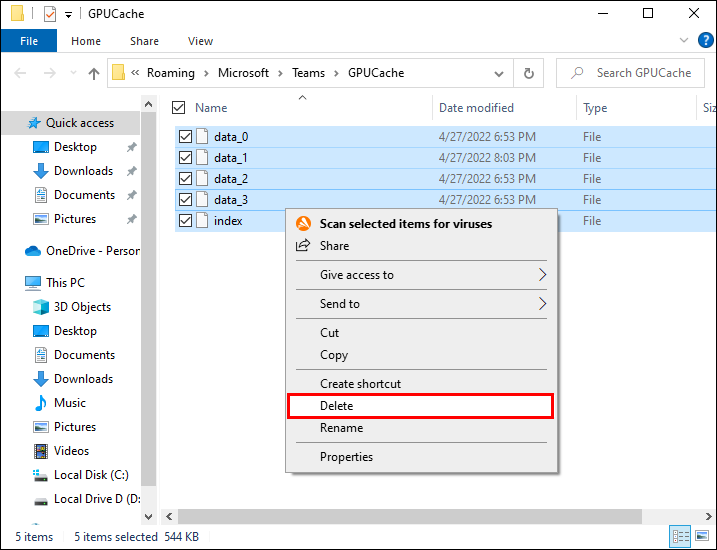Expand the Give access to submenu arrow
This screenshot has width=717, height=550.
click(543, 275)
